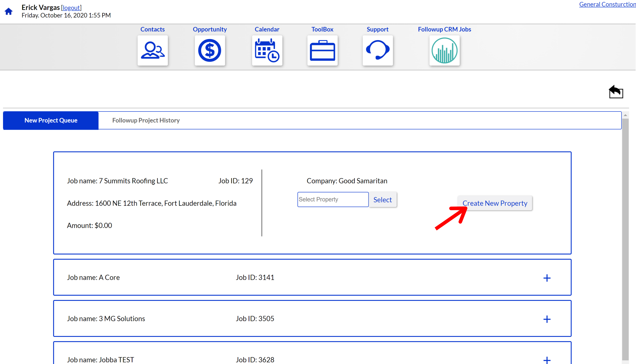Image resolution: width=636 pixels, height=364 pixels.
Task: Click the Contacts text label
Action: click(x=152, y=29)
